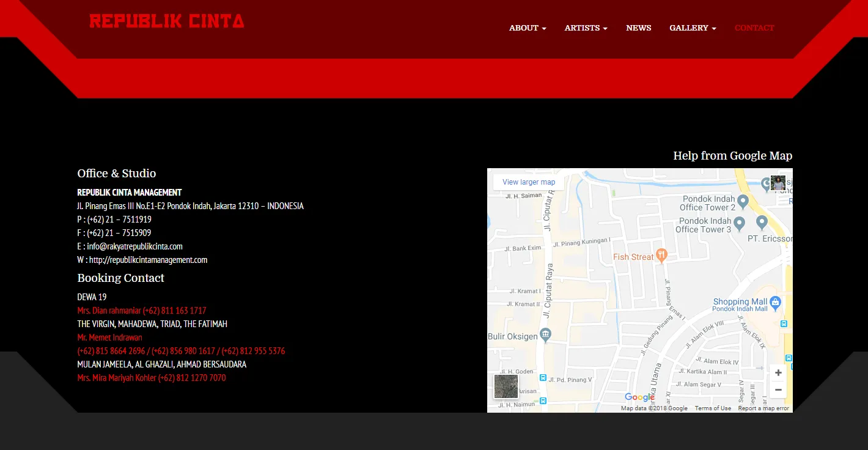Go to Republik Cinta home via logo
This screenshot has height=450, width=868.
[167, 21]
